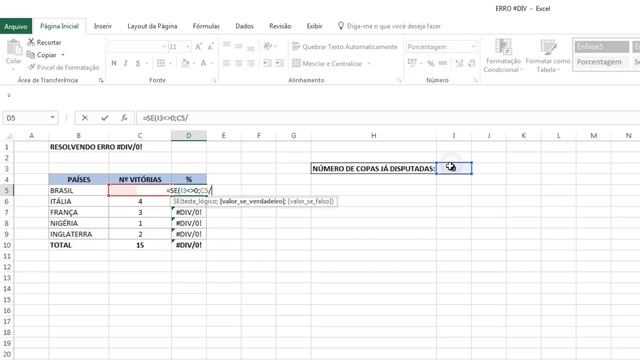Click the Nº VITÓRIAS header cell
Image resolution: width=640 pixels, height=360 pixels.
(x=140, y=179)
